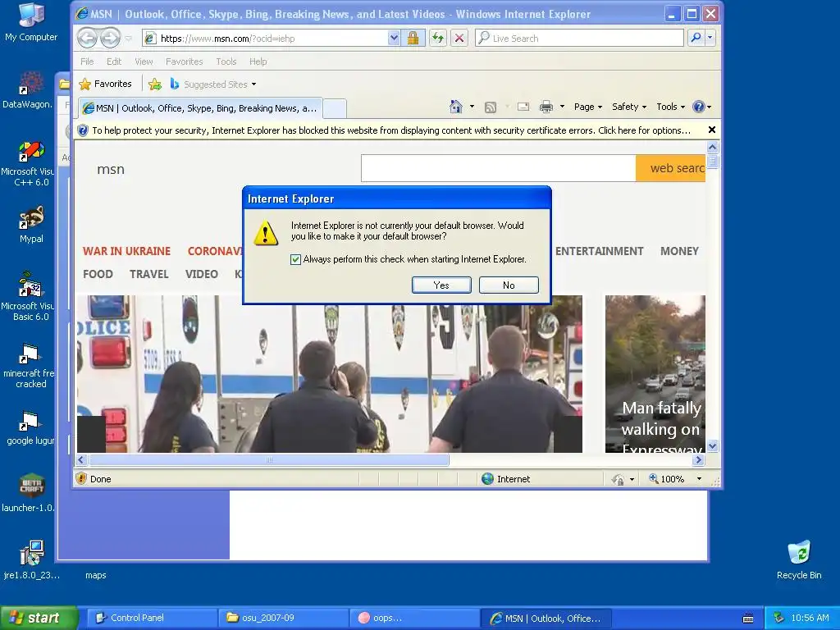Click the vertical scrollbar down arrow
840x630 pixels.
click(x=712, y=445)
